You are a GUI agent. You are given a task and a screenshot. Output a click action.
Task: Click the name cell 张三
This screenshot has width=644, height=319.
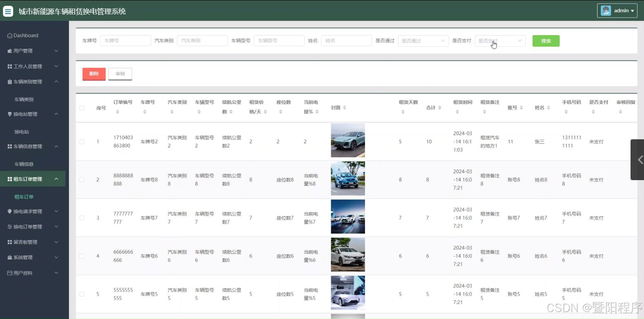pos(540,142)
